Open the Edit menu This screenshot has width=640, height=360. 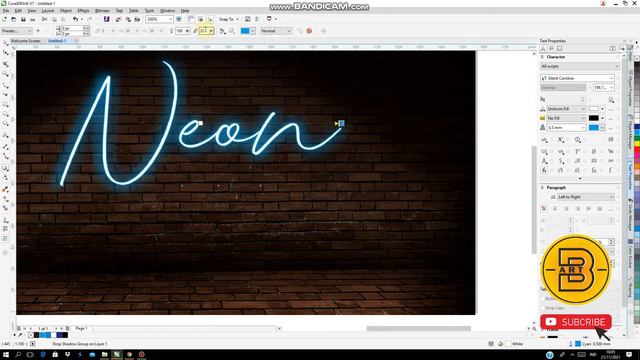click(18, 11)
